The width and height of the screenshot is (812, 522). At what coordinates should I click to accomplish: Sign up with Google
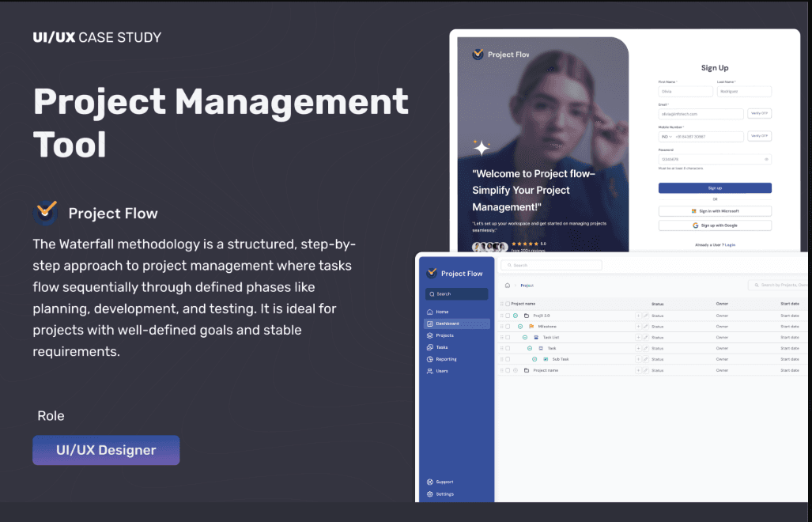tap(714, 225)
